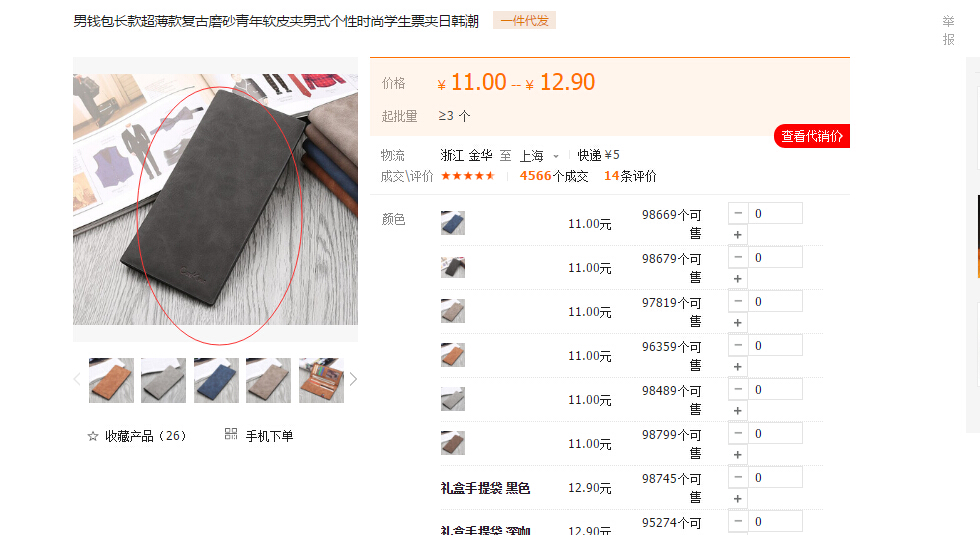
Task: Click the star icon to favorite product
Action: (92, 436)
